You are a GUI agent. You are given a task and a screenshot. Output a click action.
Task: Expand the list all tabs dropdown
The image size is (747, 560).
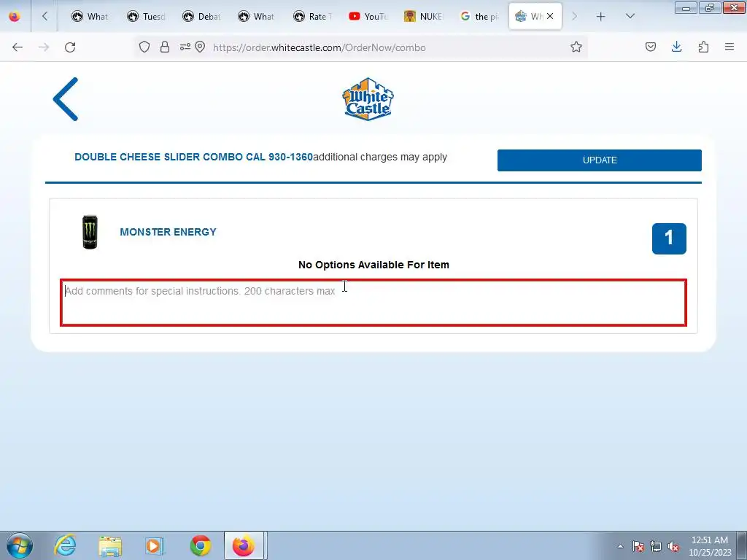pos(630,16)
